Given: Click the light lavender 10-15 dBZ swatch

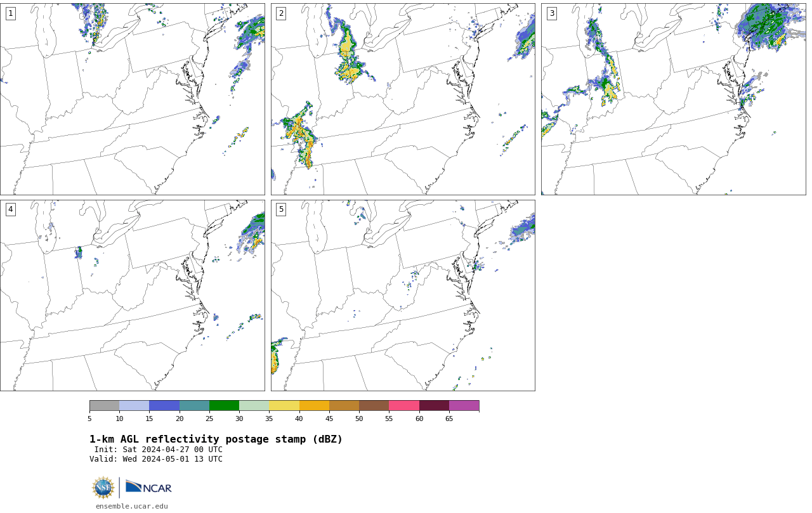Looking at the screenshot, I should coord(134,406).
